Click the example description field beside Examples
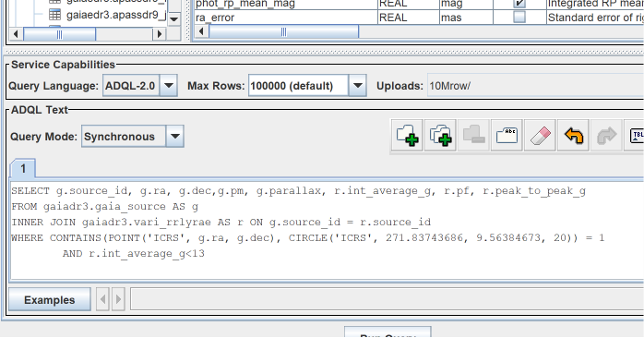This screenshot has height=338, width=644. coord(387,299)
